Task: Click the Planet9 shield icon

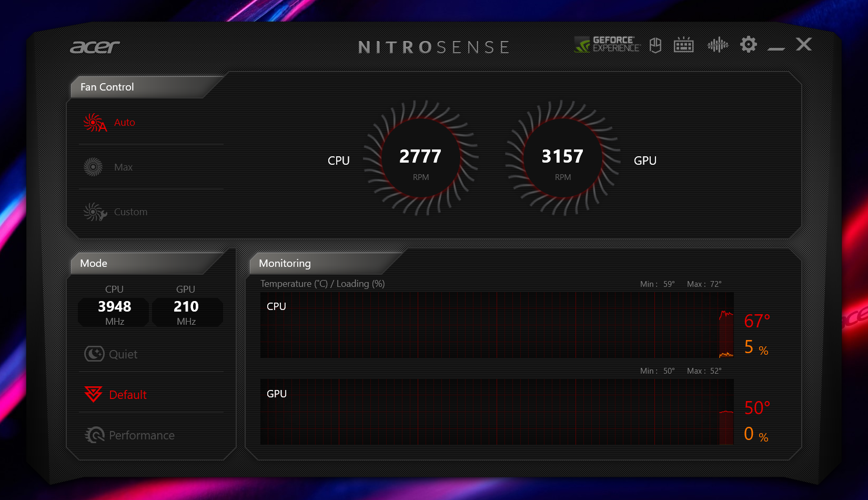Action: 655,45
